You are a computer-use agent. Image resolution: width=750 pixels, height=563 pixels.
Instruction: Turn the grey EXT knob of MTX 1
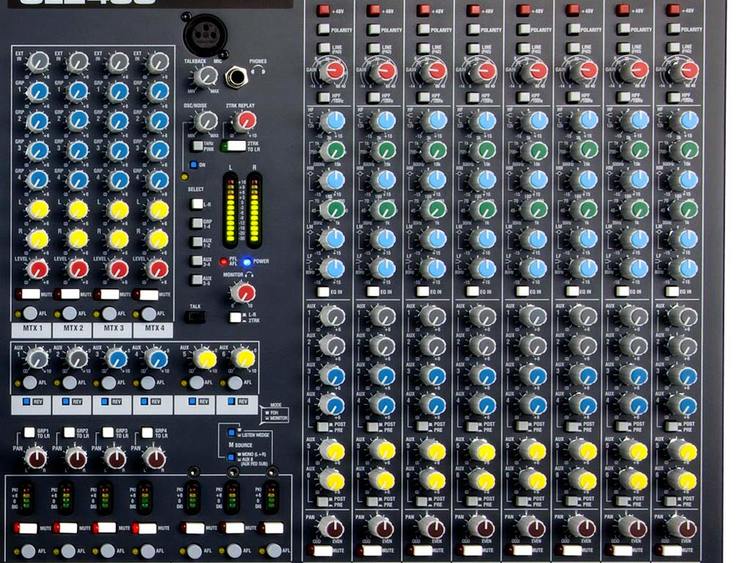[37, 61]
